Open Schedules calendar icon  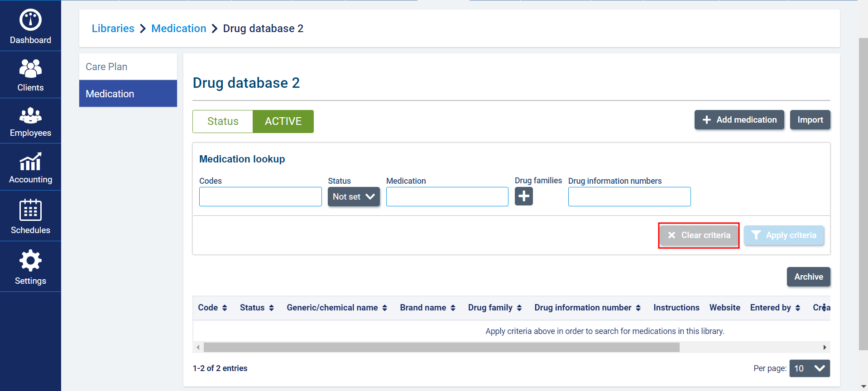pyautogui.click(x=30, y=210)
